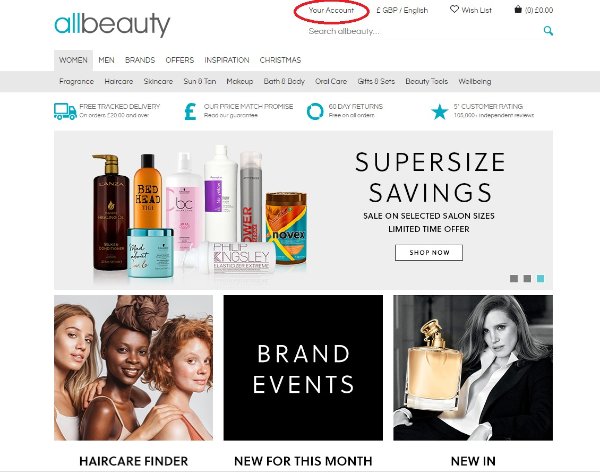
Task: Open the Your Account menu
Action: click(331, 10)
